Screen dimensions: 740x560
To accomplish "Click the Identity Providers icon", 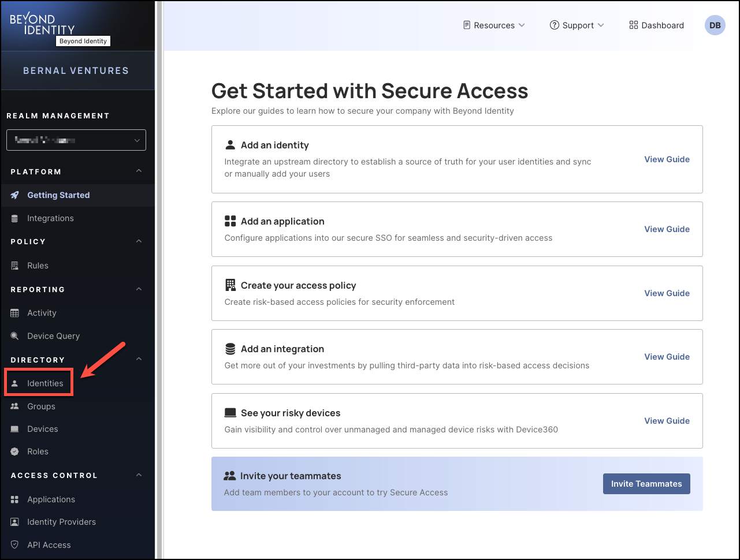I will tap(15, 522).
